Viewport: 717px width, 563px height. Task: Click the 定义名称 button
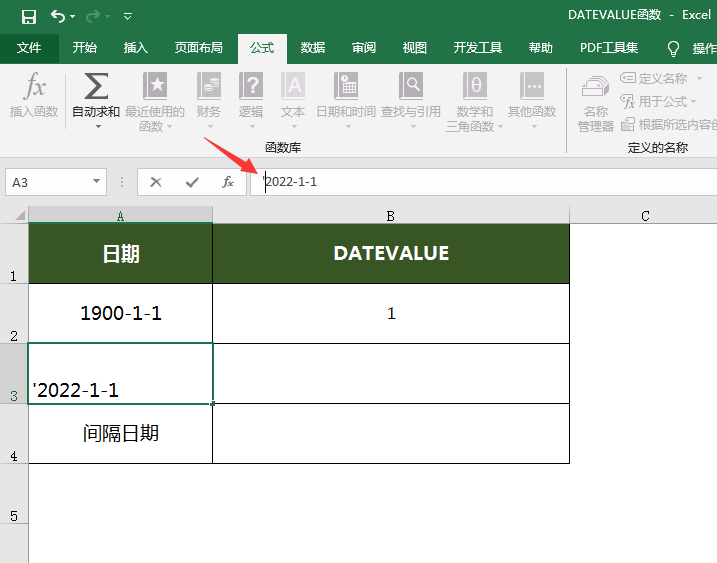[654, 79]
